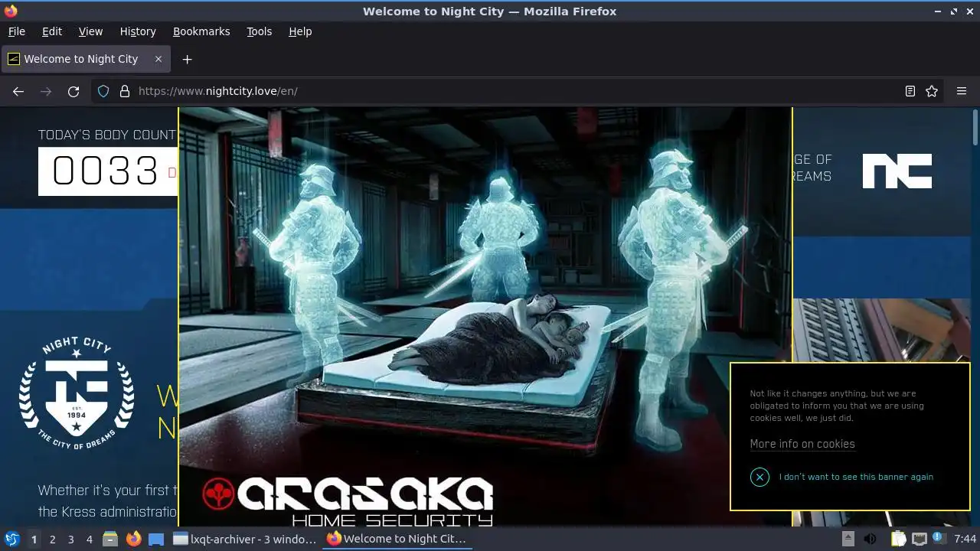The height and width of the screenshot is (551, 980).
Task: Toggle Reader View in the address bar
Action: pos(910,91)
